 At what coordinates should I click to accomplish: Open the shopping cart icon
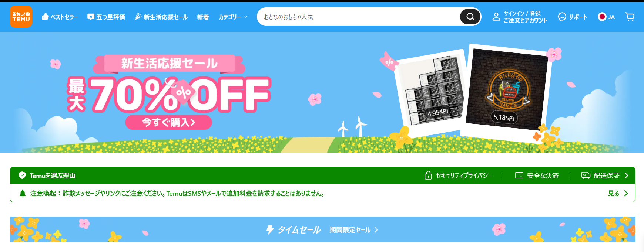[x=630, y=17]
